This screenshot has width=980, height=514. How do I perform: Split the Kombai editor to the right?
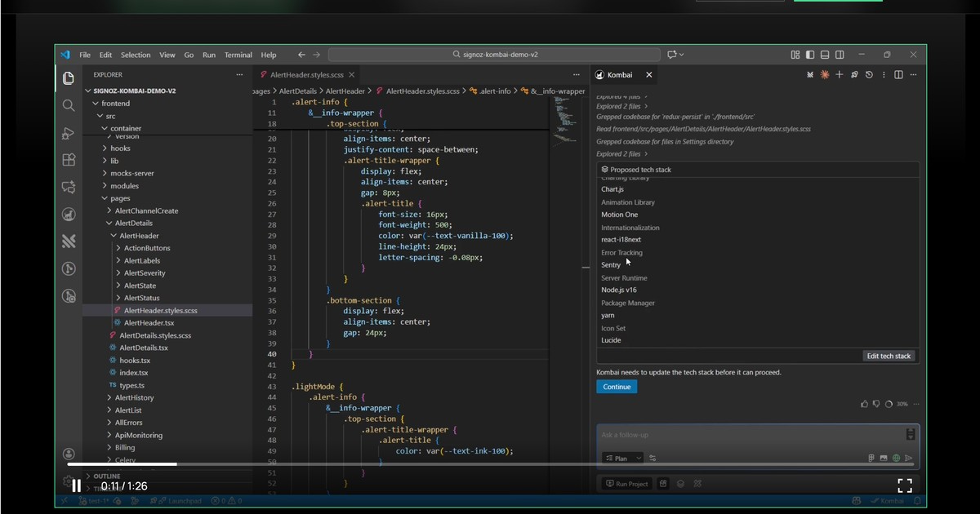click(x=898, y=74)
